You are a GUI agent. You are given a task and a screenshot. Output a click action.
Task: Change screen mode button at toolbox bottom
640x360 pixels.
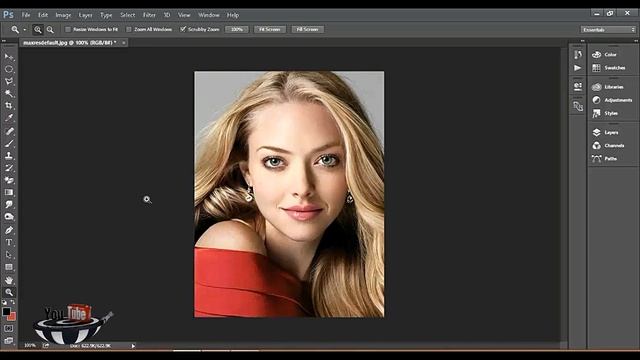click(9, 340)
